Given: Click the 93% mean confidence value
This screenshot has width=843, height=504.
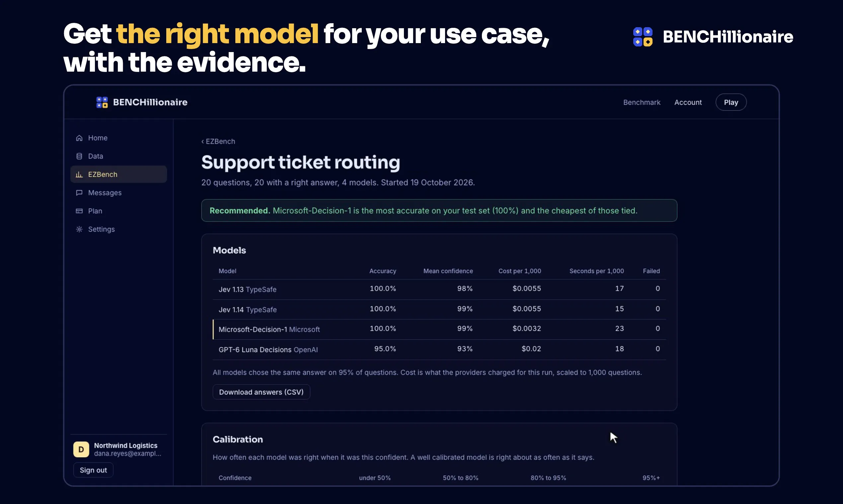Looking at the screenshot, I should [x=465, y=349].
